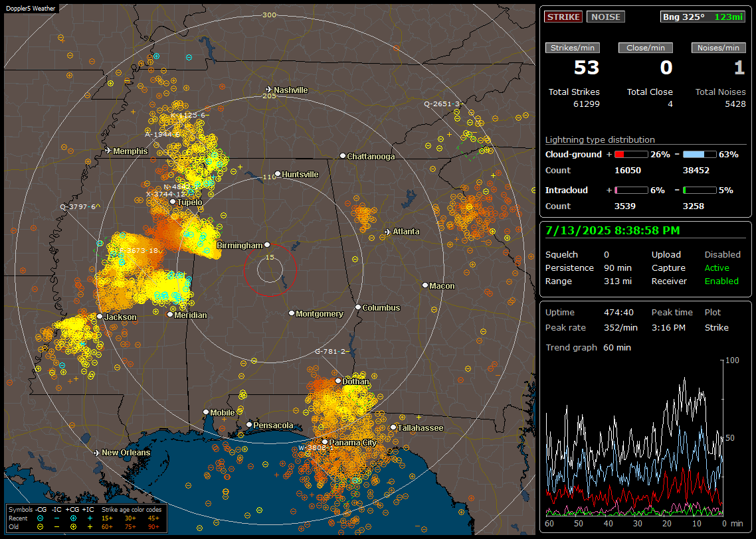Viewport: 756px width, 539px height.
Task: Click the Nashville airport marker
Action: (x=268, y=89)
